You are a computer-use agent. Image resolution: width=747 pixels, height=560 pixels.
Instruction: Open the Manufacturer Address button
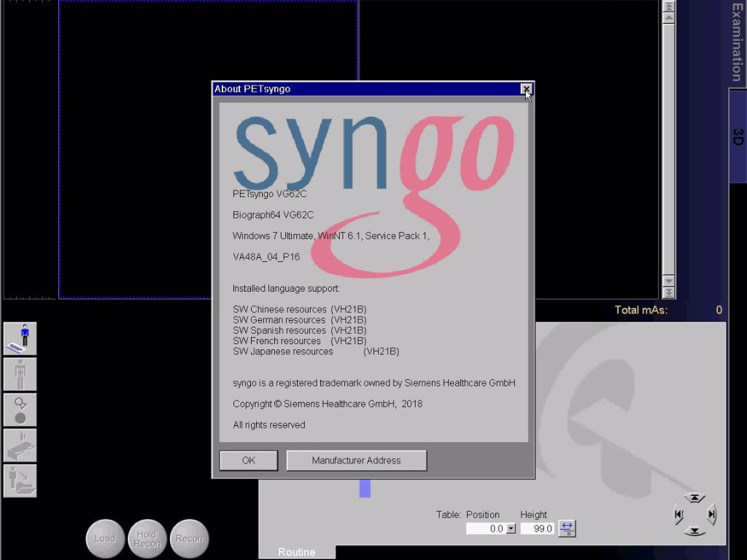(x=356, y=460)
